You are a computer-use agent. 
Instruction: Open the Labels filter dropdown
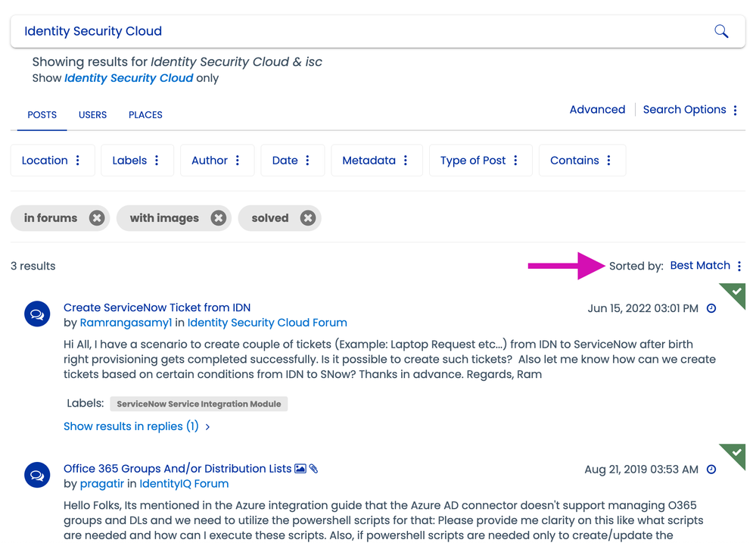[136, 161]
